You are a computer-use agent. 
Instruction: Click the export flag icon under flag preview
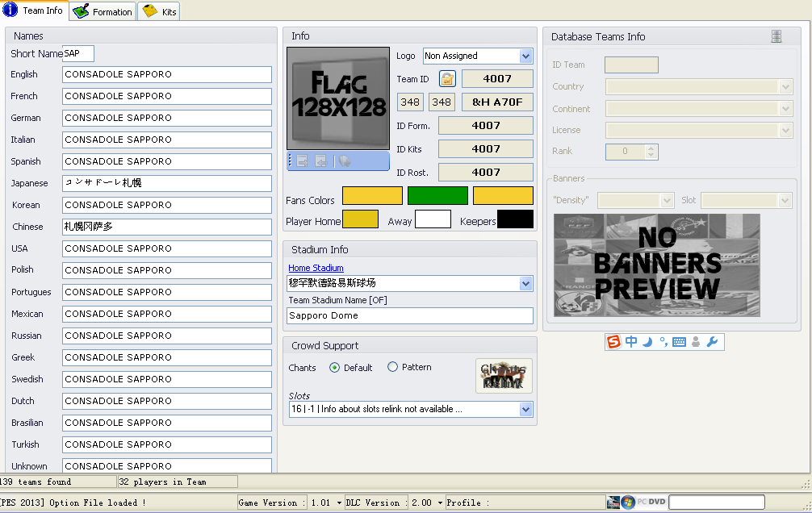pos(303,161)
